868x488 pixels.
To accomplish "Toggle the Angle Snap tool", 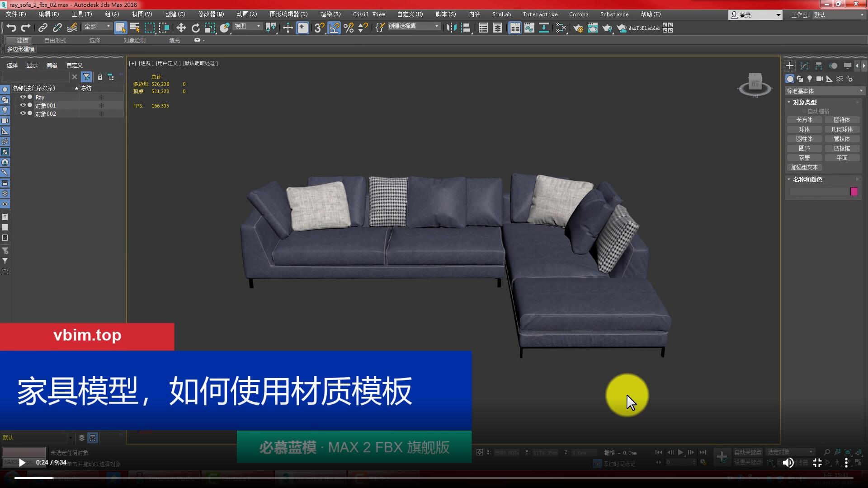I will pyautogui.click(x=334, y=28).
